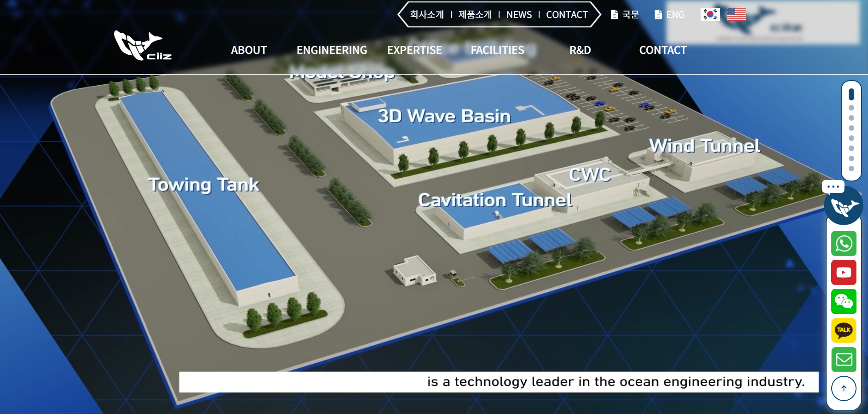Switch language with US flag
The height and width of the screenshot is (414, 868).
pyautogui.click(x=736, y=14)
